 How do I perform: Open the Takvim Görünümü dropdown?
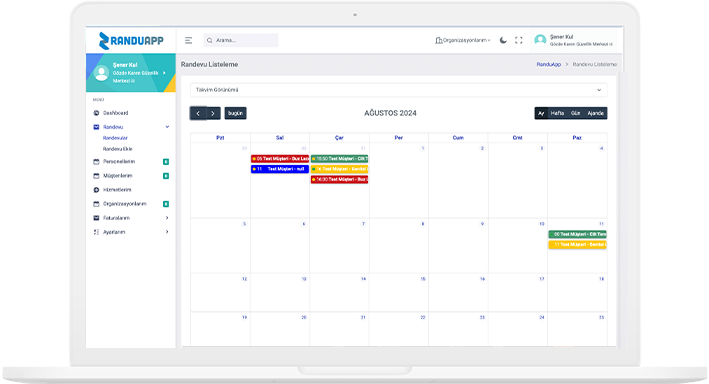click(x=398, y=90)
